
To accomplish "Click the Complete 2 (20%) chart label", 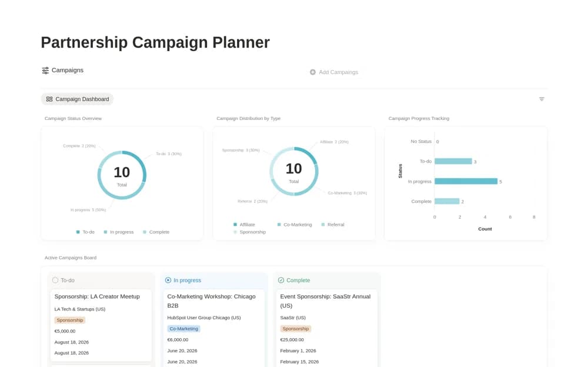I will 79,146.
